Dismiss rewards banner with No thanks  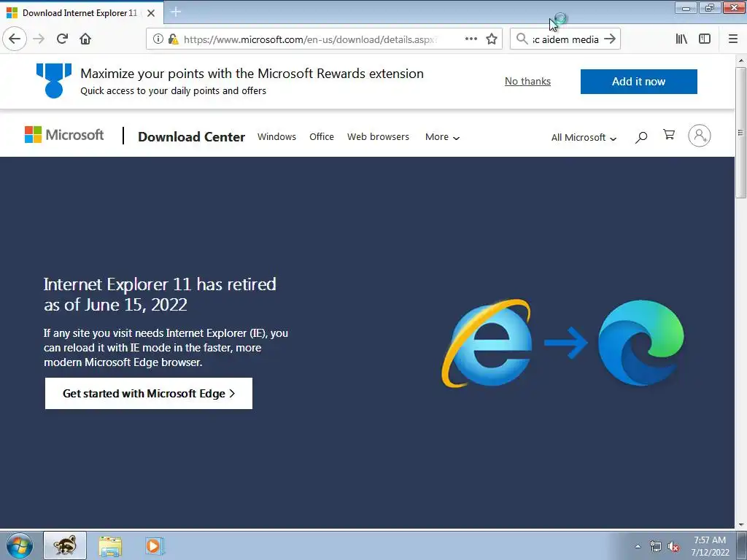pyautogui.click(x=527, y=82)
